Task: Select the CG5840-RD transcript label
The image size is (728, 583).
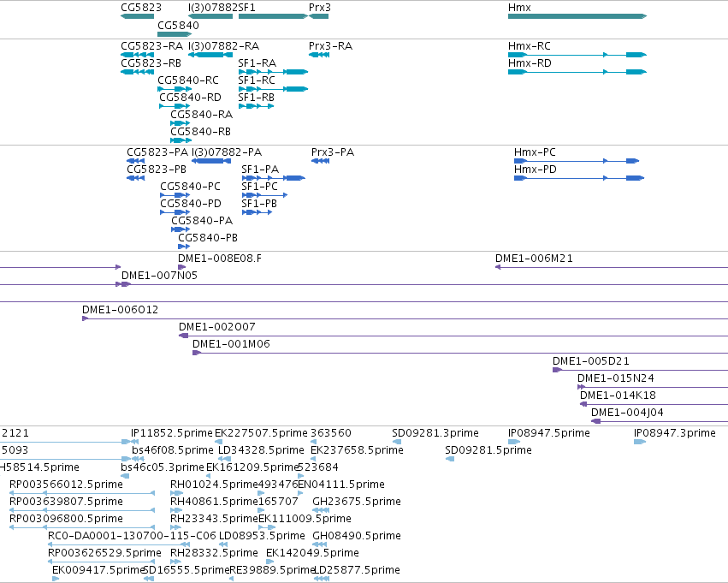Action: tap(190, 98)
